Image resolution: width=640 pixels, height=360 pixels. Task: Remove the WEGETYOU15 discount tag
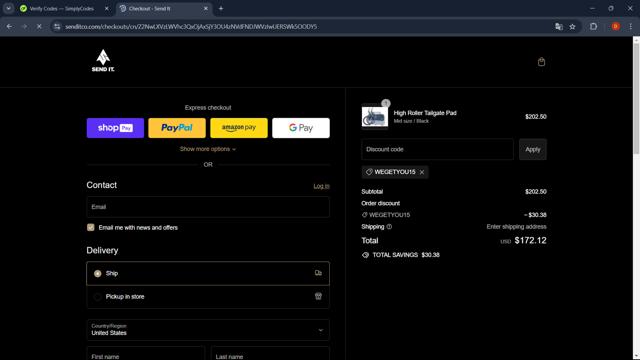(422, 172)
